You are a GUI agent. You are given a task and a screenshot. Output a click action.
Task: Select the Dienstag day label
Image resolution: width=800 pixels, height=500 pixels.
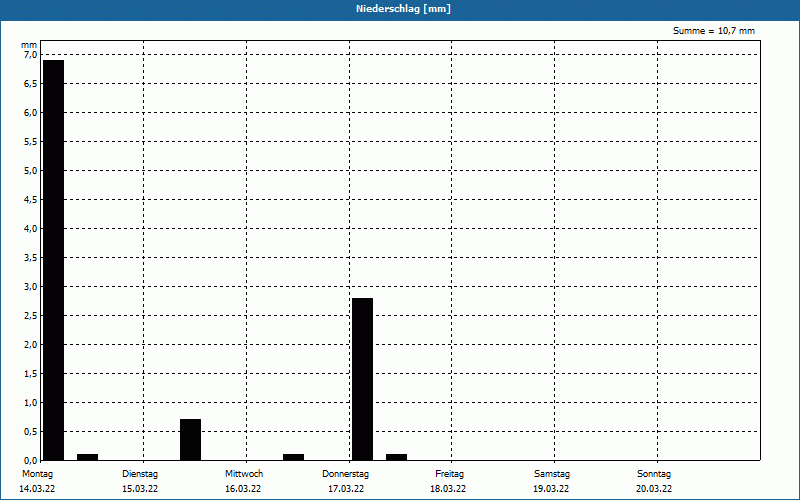[x=140, y=474]
